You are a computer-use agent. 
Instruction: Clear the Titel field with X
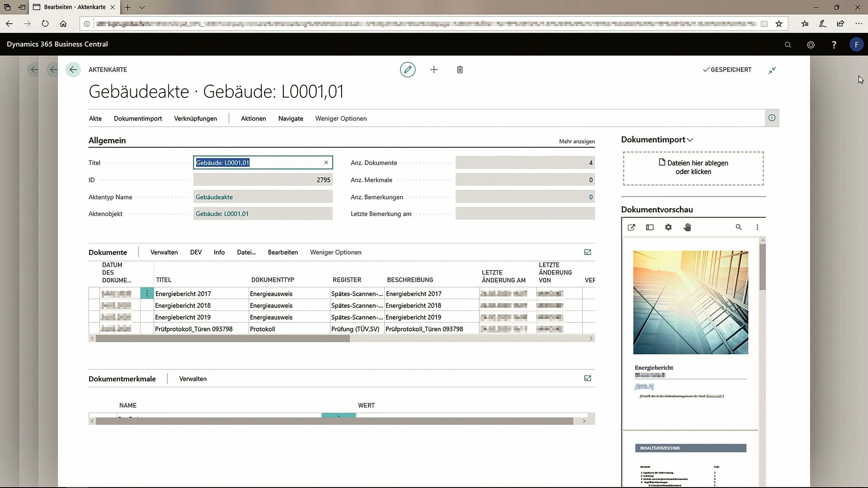[326, 163]
